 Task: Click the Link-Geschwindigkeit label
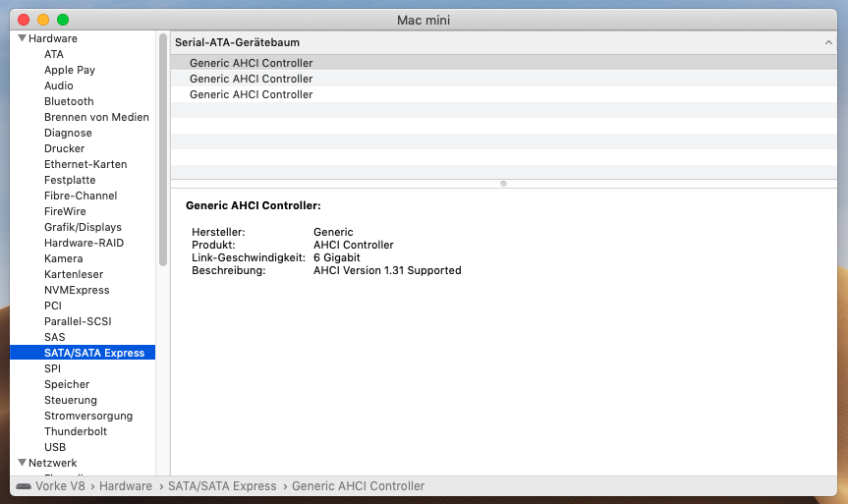(249, 258)
